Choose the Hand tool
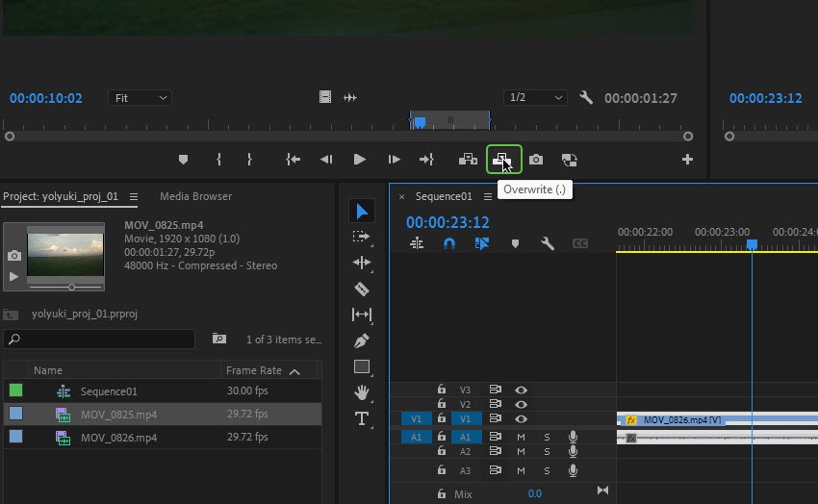This screenshot has width=818, height=504. pos(362,392)
